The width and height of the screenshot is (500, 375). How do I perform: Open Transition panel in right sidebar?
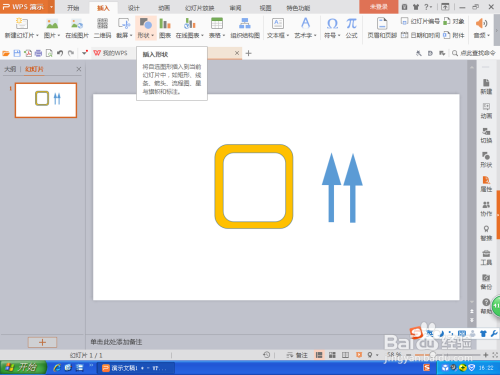[486, 135]
